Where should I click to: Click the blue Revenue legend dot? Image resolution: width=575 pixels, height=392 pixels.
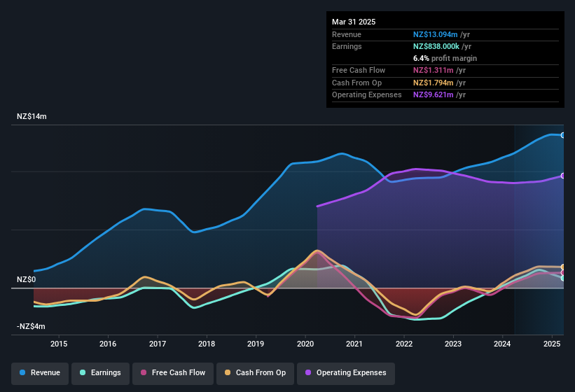point(22,372)
